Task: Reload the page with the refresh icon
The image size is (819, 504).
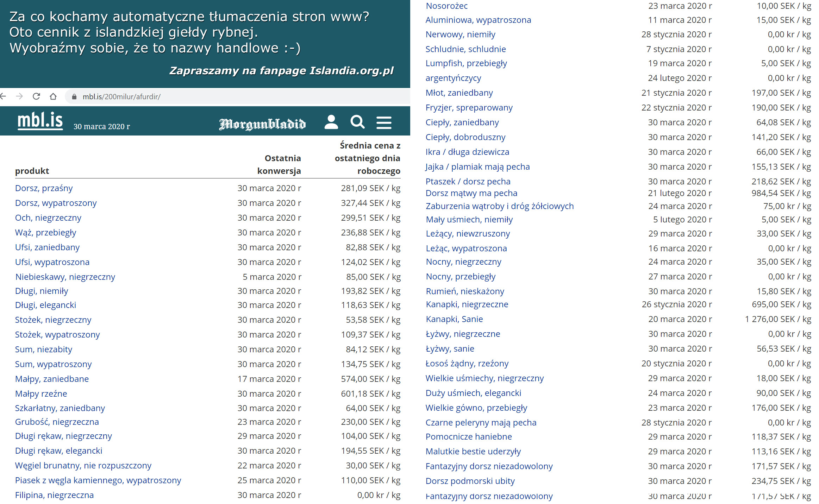Action: [36, 96]
